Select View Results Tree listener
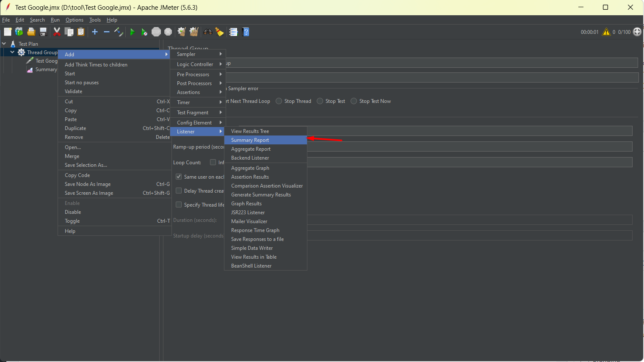Screen dimensions: 644x362 pos(250,131)
